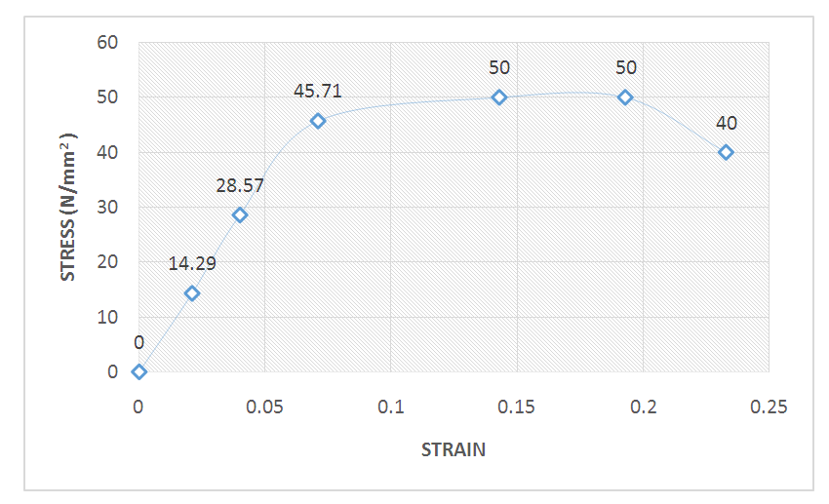Click the 0.1 tick label on the strain axis

(x=391, y=405)
